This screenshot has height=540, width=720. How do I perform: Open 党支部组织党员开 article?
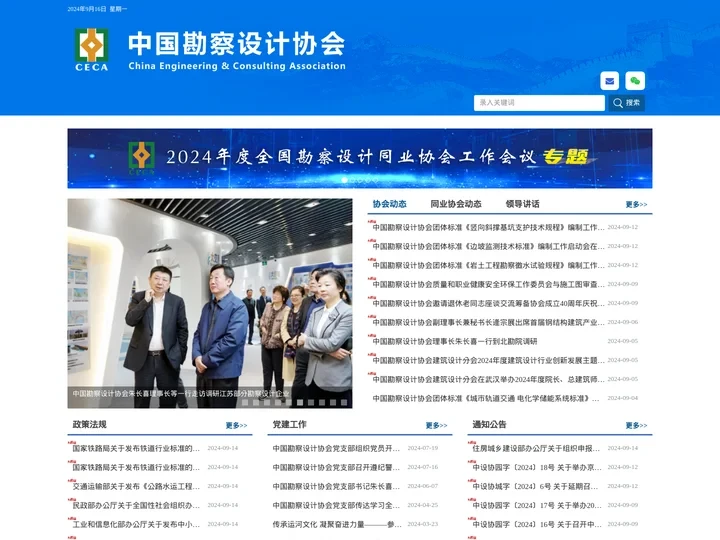click(336, 448)
